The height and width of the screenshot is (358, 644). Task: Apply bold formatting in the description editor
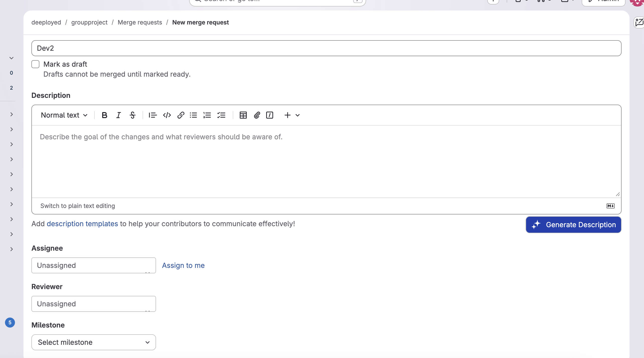pos(104,115)
